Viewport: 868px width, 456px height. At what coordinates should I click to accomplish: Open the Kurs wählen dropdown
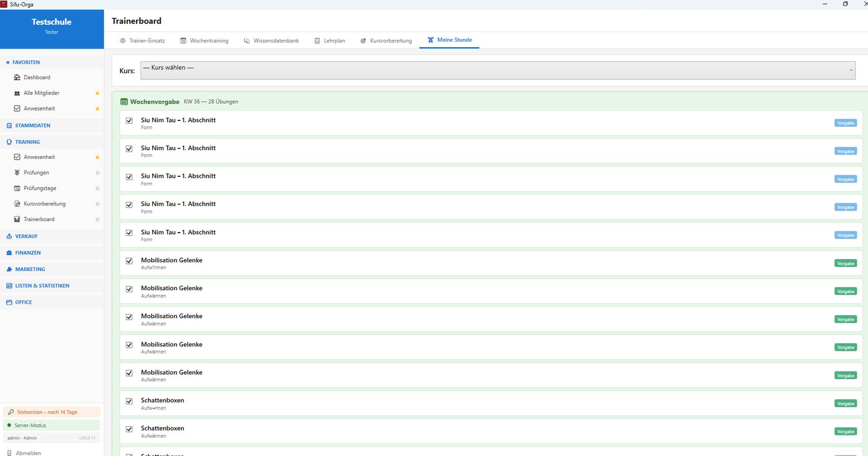tap(497, 70)
